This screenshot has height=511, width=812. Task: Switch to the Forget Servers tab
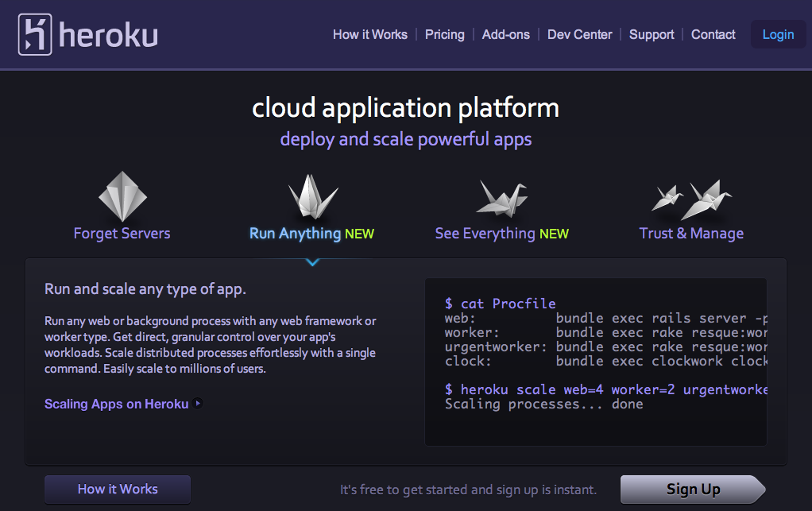(122, 234)
